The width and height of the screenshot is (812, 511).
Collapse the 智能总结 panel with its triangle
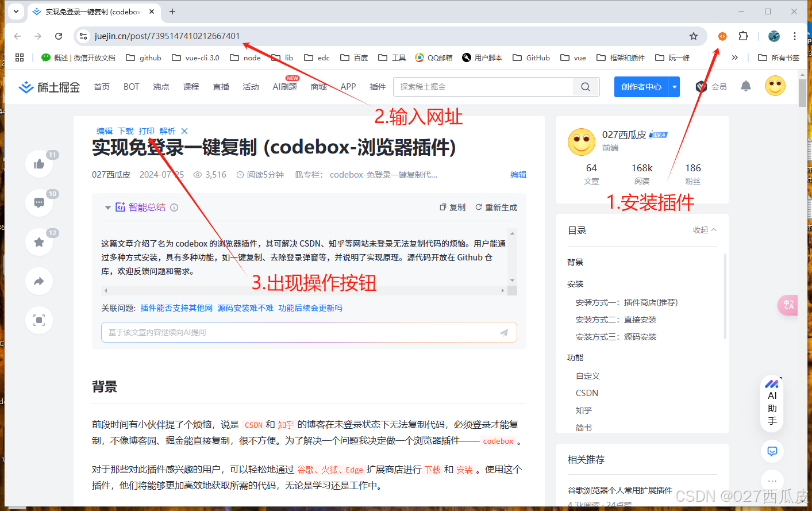[x=108, y=207]
